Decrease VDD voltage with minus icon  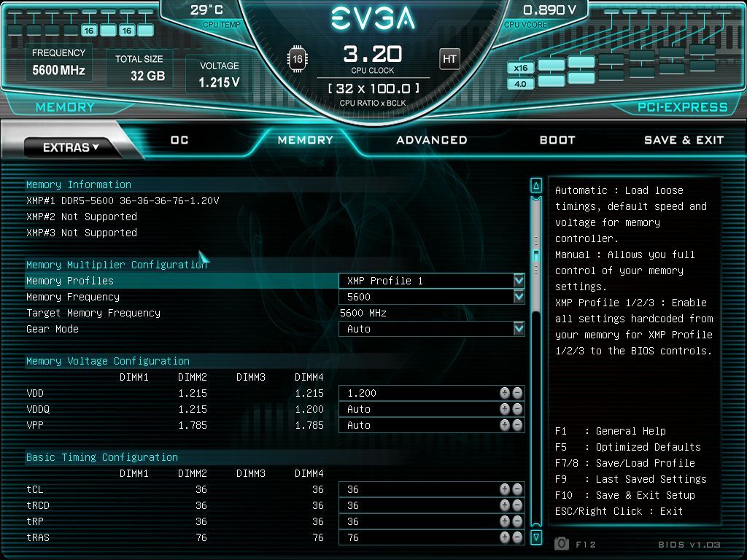[517, 393]
